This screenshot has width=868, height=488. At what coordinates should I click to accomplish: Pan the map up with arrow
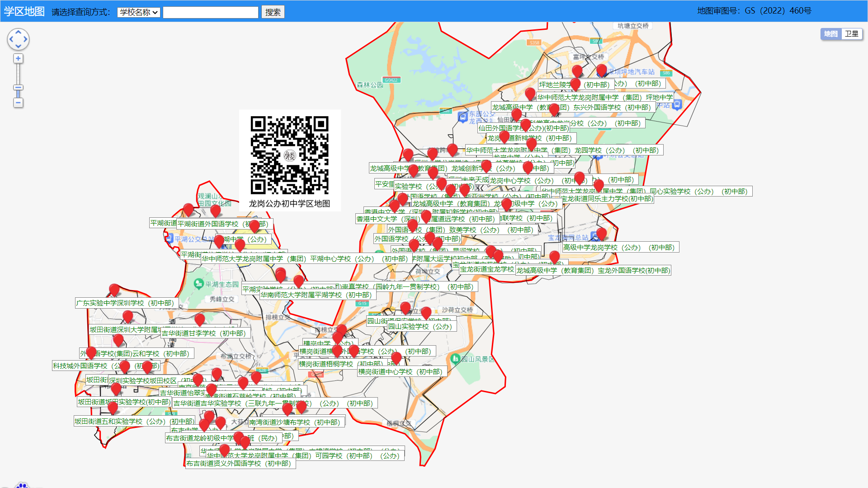coord(18,32)
